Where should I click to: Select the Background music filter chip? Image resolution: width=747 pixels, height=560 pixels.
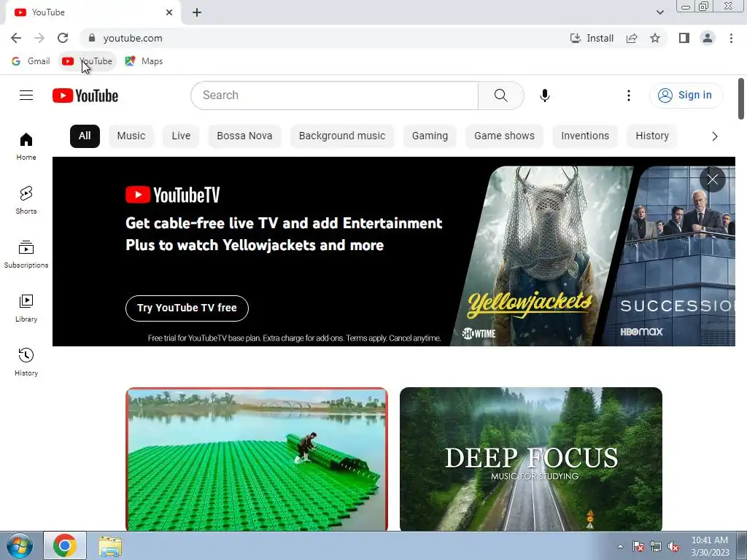342,136
